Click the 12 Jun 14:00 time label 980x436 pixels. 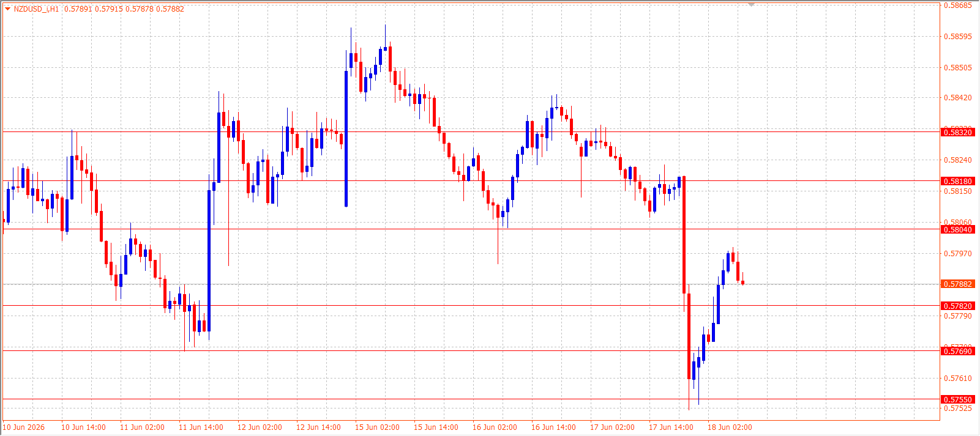pyautogui.click(x=318, y=427)
